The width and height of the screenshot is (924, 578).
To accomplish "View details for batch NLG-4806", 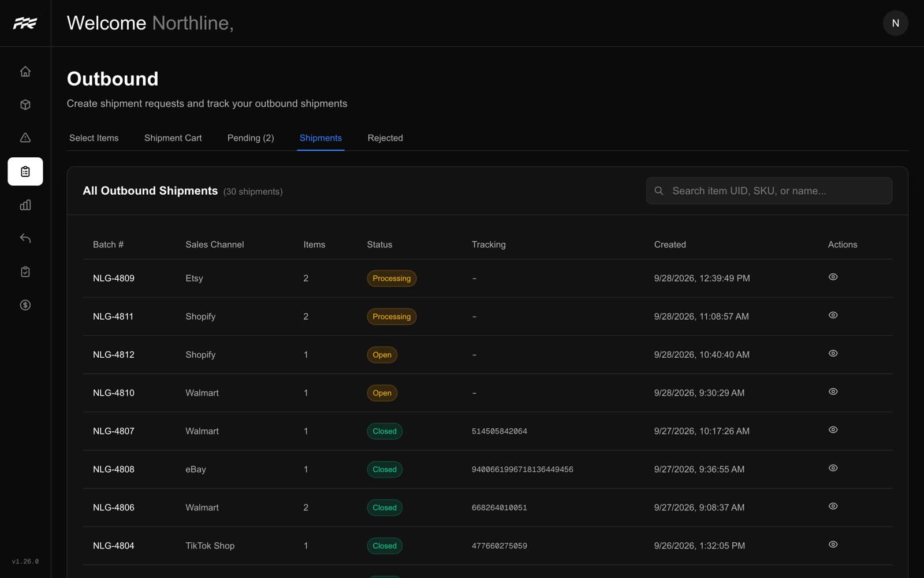I will coord(833,506).
